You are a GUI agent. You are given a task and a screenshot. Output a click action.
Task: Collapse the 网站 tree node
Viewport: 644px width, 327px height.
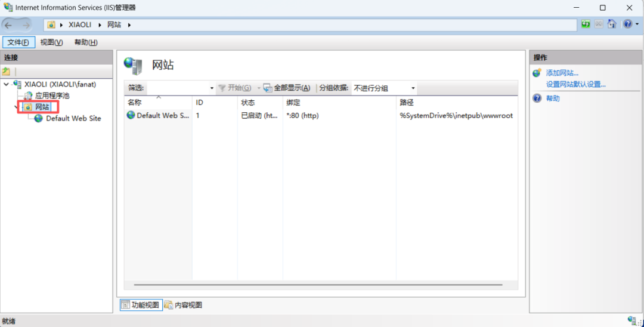16,107
